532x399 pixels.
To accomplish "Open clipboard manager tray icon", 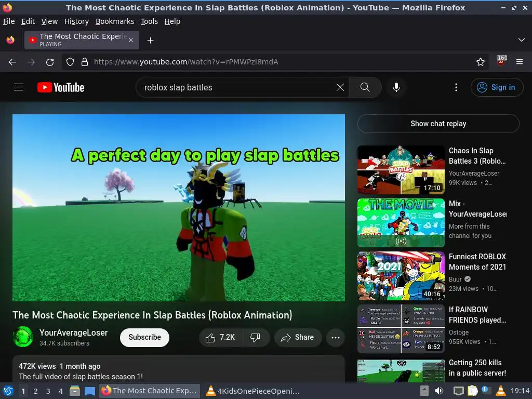I will pyautogui.click(x=472, y=391).
